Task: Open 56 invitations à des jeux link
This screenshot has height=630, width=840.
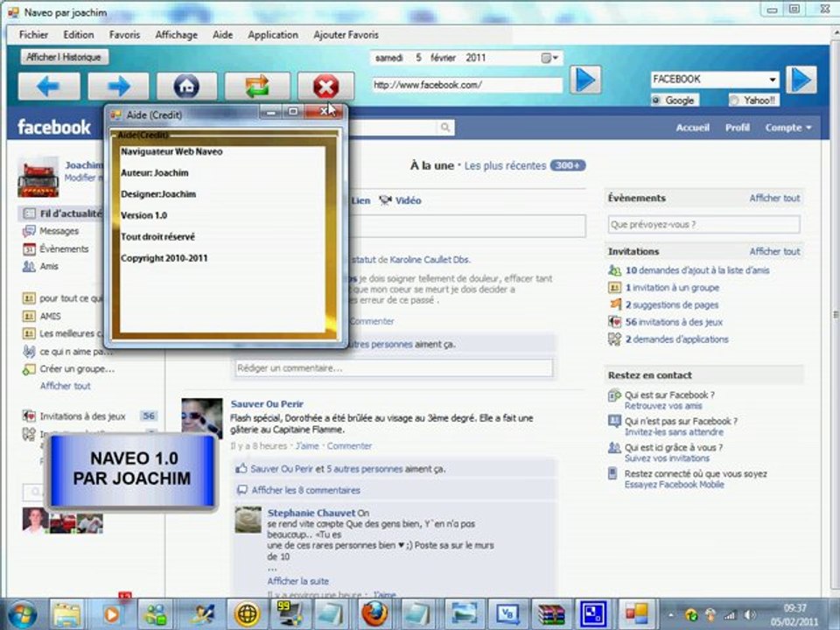Action: [x=674, y=323]
